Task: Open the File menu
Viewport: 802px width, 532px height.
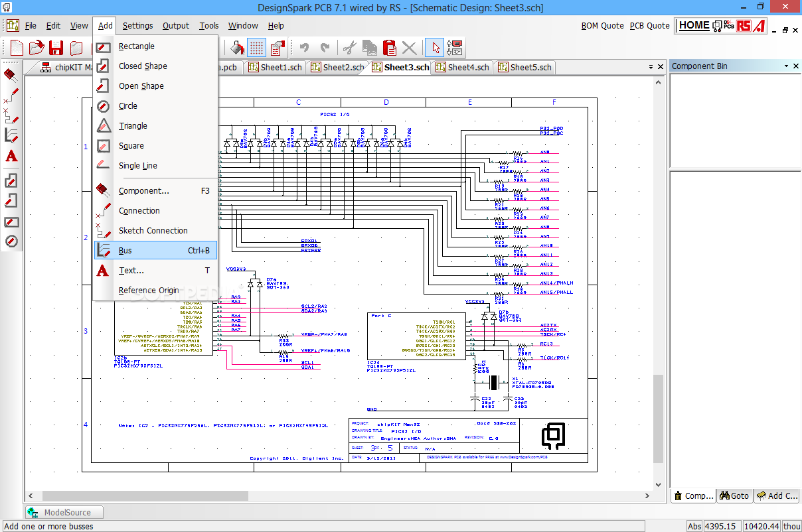Action: click(31, 26)
